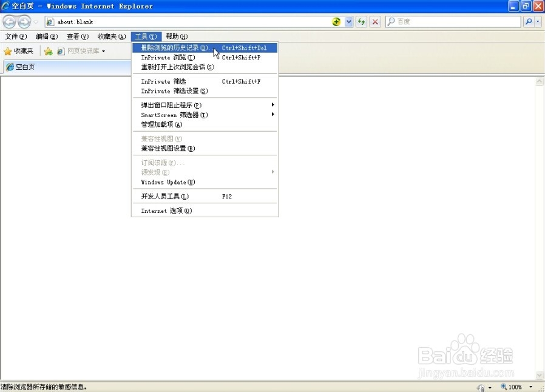
Task: Choose Internet 选项(O) menu item
Action: 205,211
